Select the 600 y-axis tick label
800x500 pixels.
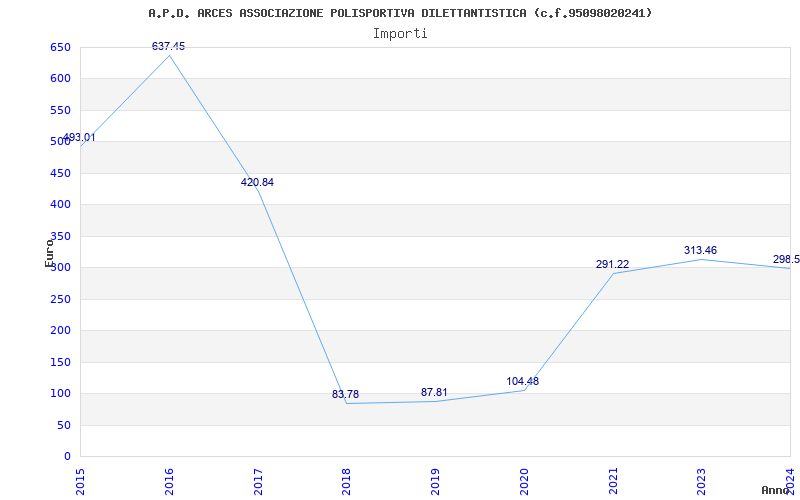pos(60,79)
